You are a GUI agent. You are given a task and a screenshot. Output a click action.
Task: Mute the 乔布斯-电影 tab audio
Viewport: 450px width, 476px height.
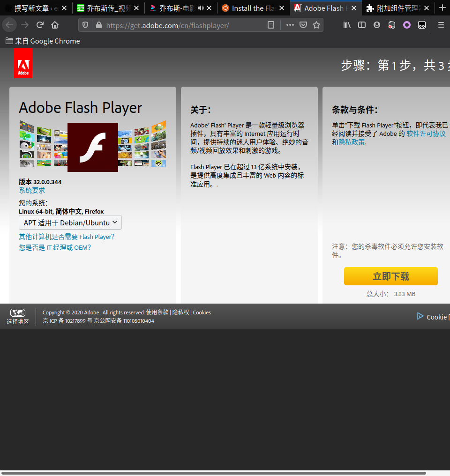[x=201, y=8]
